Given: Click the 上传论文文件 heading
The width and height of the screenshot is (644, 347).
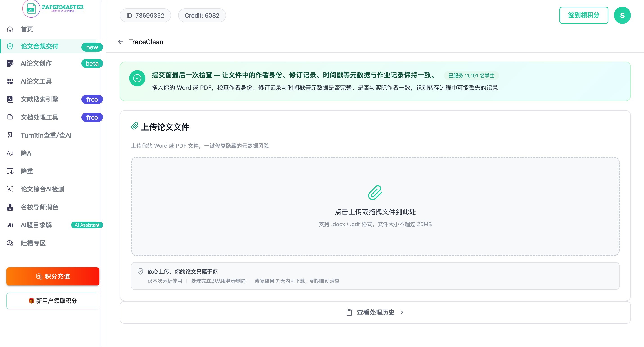Looking at the screenshot, I should 165,127.
